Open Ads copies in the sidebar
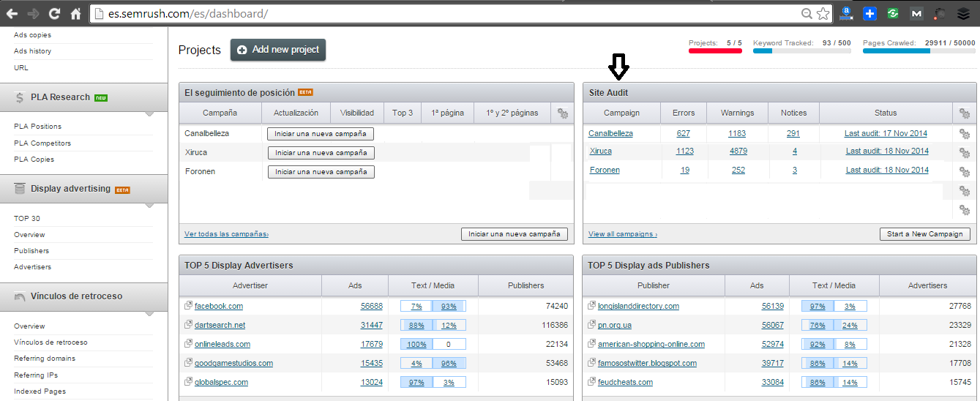Screen dimensions: 980x401 click(x=32, y=35)
